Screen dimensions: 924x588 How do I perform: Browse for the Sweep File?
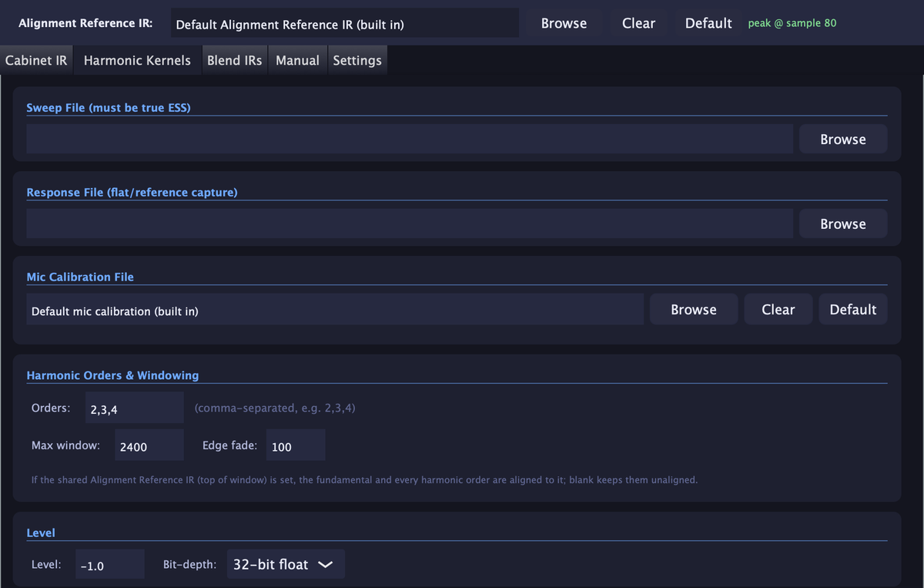[x=843, y=139]
